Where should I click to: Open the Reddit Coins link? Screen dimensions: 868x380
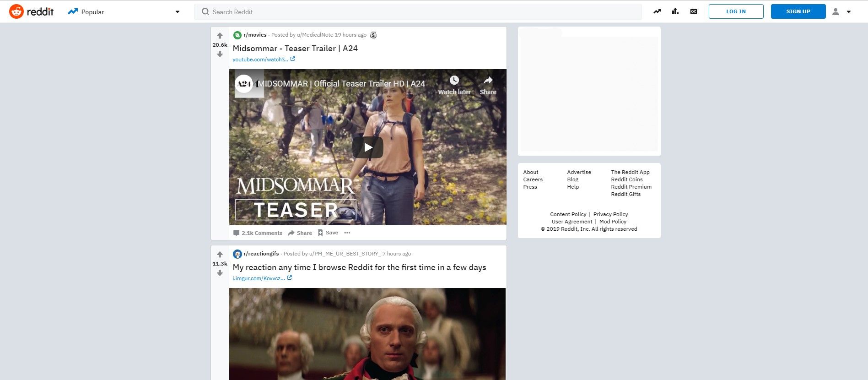tap(627, 179)
